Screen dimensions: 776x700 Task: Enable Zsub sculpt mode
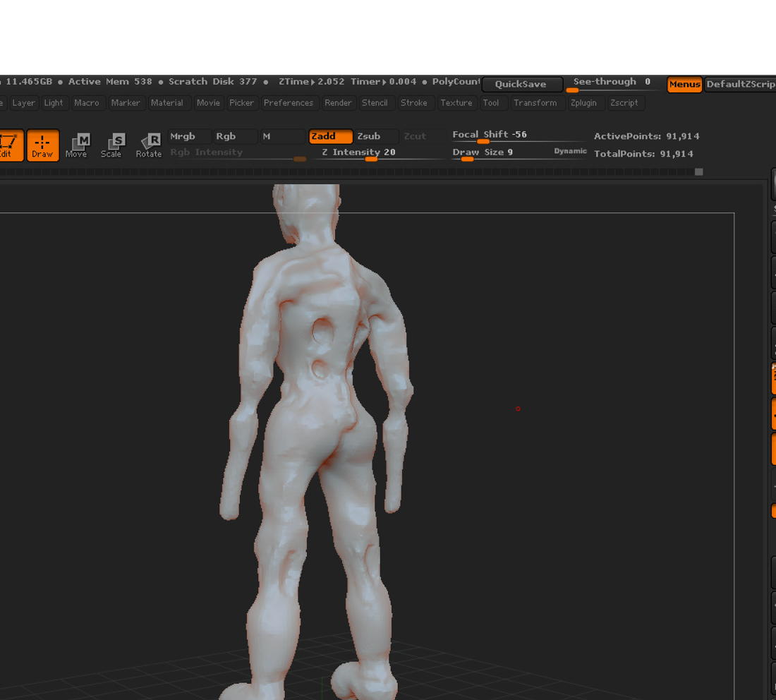pyautogui.click(x=377, y=136)
